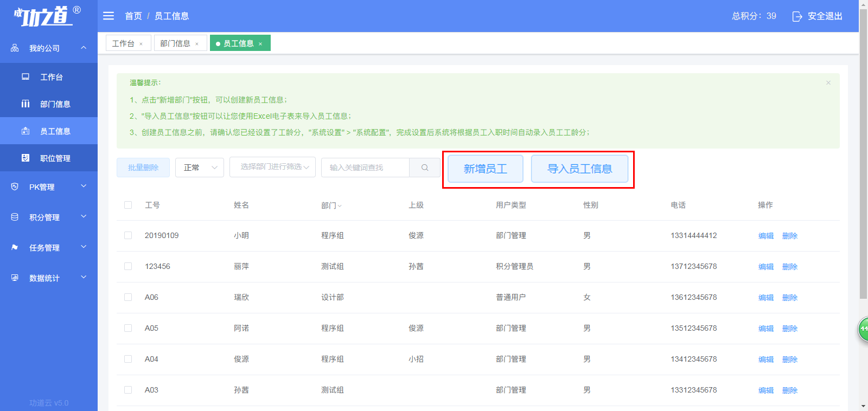Click the scrollbar down arrow
The width and height of the screenshot is (868, 411).
863,406
